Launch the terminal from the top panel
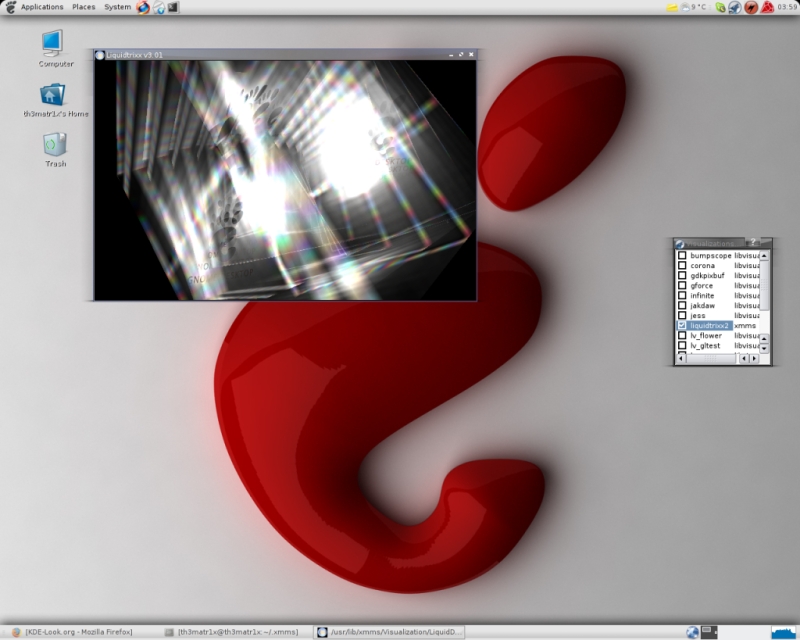Image resolution: width=800 pixels, height=640 pixels. 173,7
